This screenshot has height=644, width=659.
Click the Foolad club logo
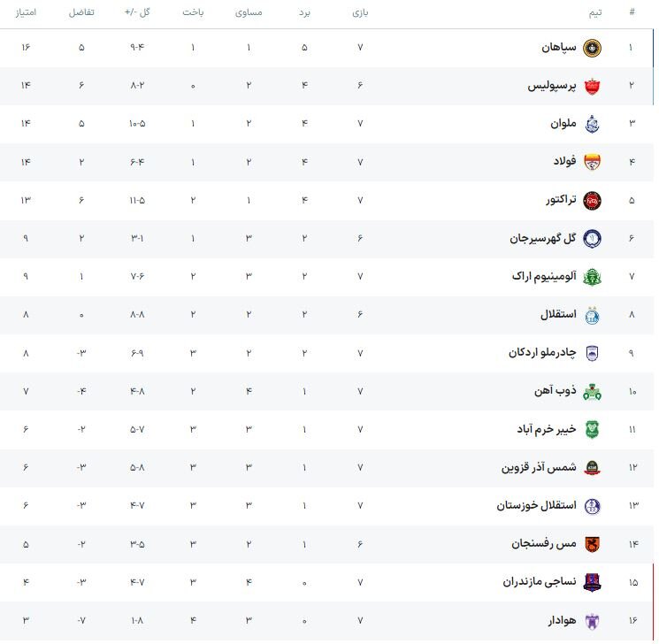tap(593, 162)
